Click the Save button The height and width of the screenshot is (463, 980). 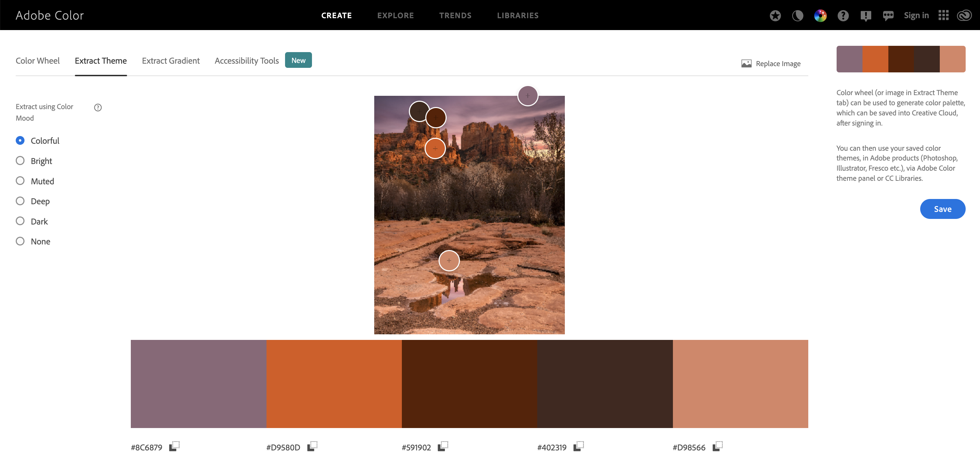coord(942,209)
